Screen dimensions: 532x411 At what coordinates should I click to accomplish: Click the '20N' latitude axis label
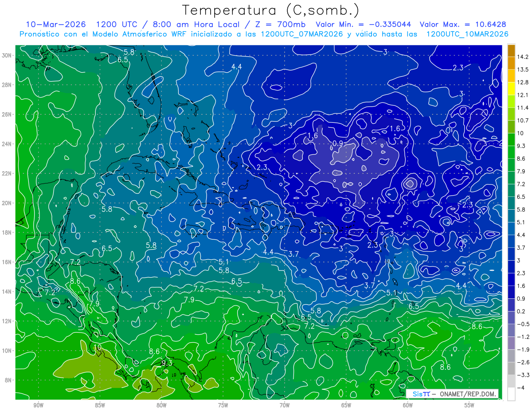coord(8,203)
